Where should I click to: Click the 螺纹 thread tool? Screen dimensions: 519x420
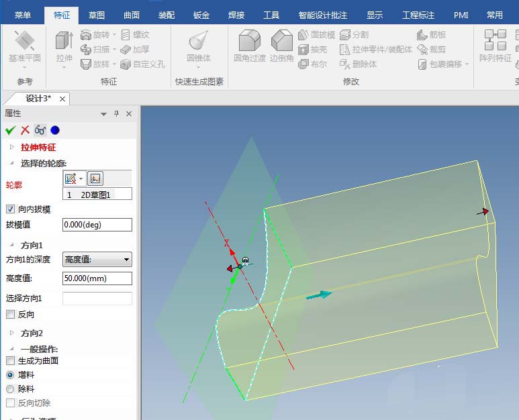point(135,35)
